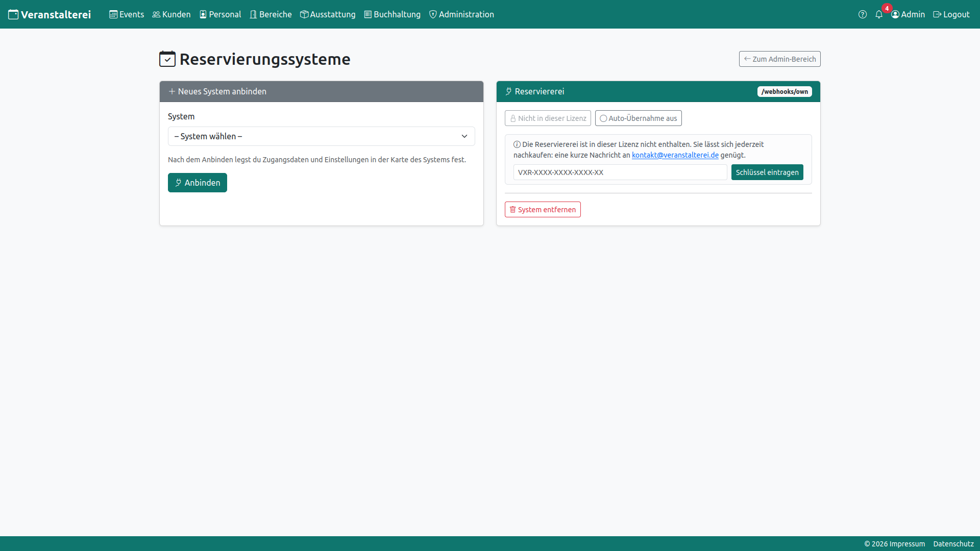
Task: Expand the System wählen dropdown
Action: [321, 136]
